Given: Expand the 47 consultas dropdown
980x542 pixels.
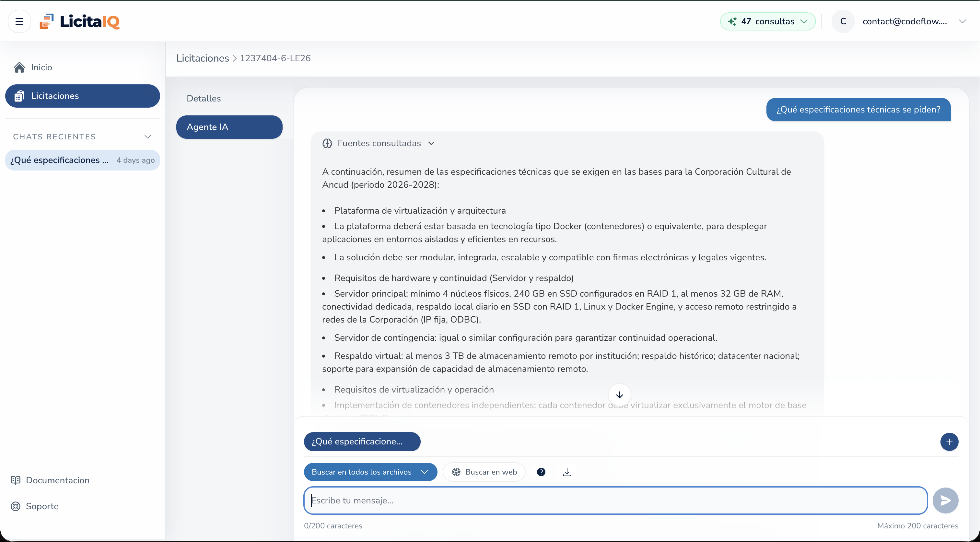Looking at the screenshot, I should [x=768, y=21].
